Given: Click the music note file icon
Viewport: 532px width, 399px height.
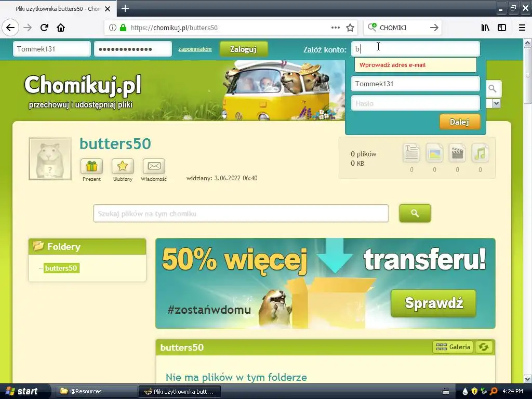Looking at the screenshot, I should pyautogui.click(x=480, y=153).
